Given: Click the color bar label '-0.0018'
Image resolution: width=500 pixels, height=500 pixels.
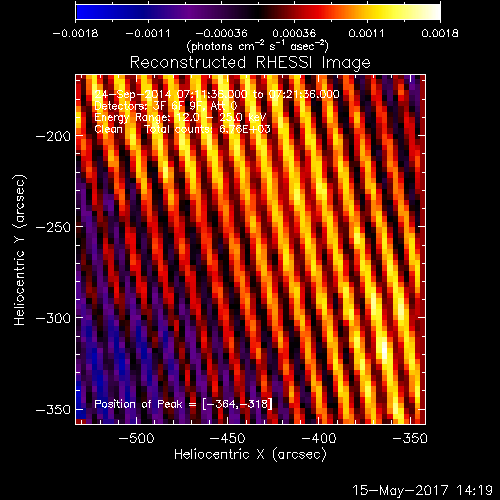Looking at the screenshot, I should tap(75, 33).
